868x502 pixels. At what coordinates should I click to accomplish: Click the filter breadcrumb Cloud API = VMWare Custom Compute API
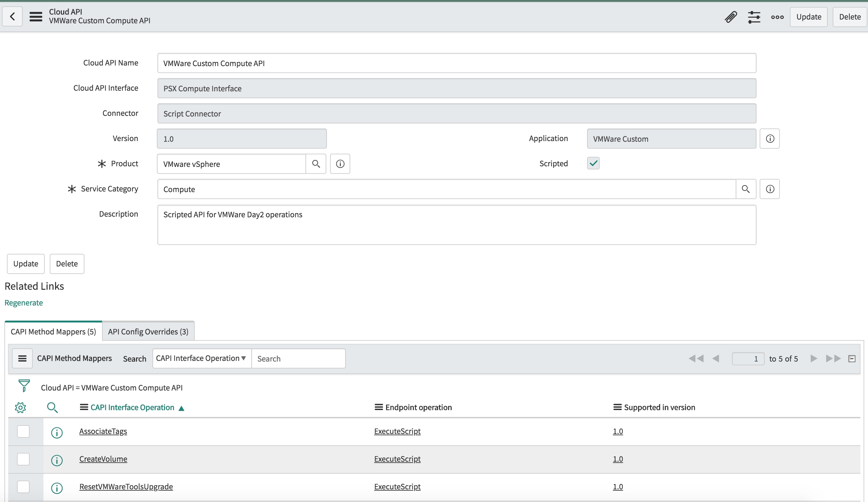click(111, 387)
